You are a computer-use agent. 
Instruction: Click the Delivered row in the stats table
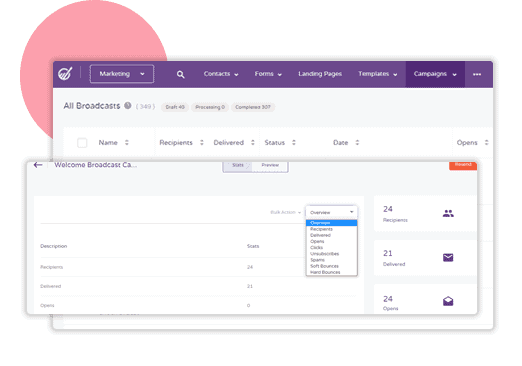198,286
